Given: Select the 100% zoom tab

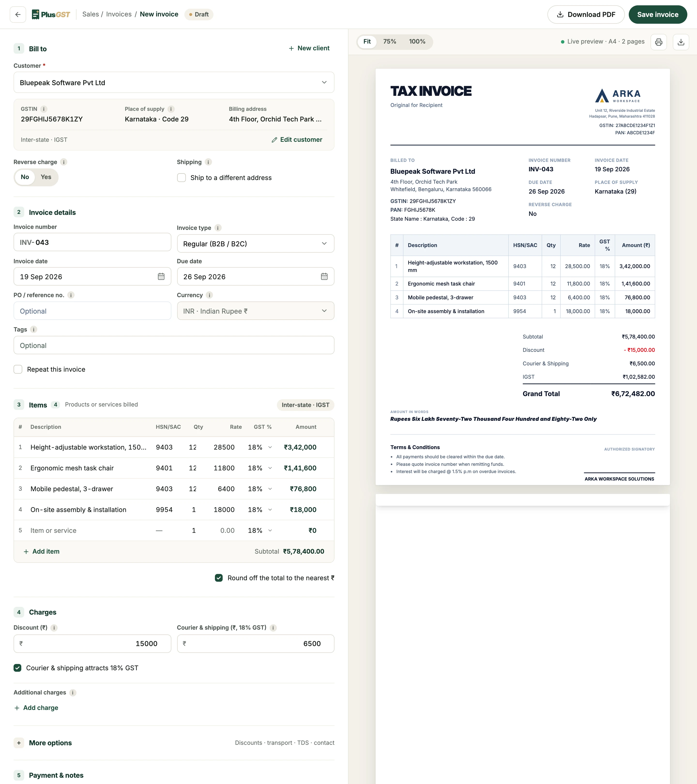Looking at the screenshot, I should 417,42.
